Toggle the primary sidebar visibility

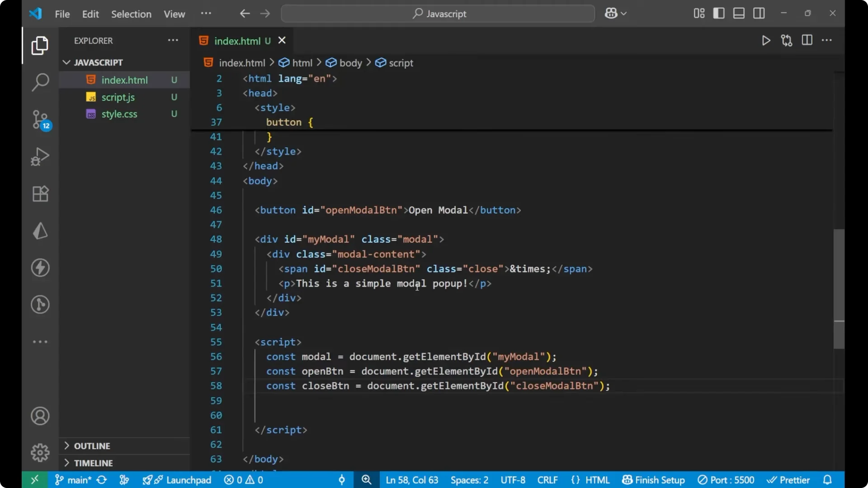[x=718, y=13]
